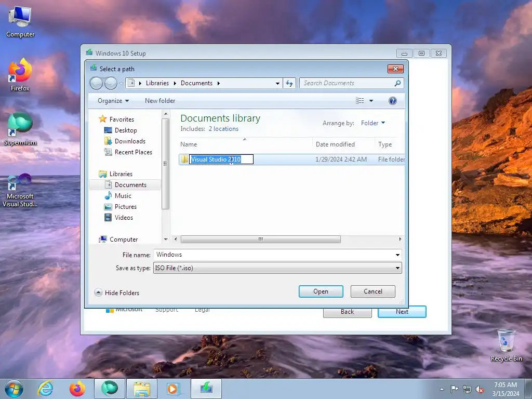Expand the arrow after Documents breadcrumb
Viewport: 532px width, 399px height.
(219, 83)
